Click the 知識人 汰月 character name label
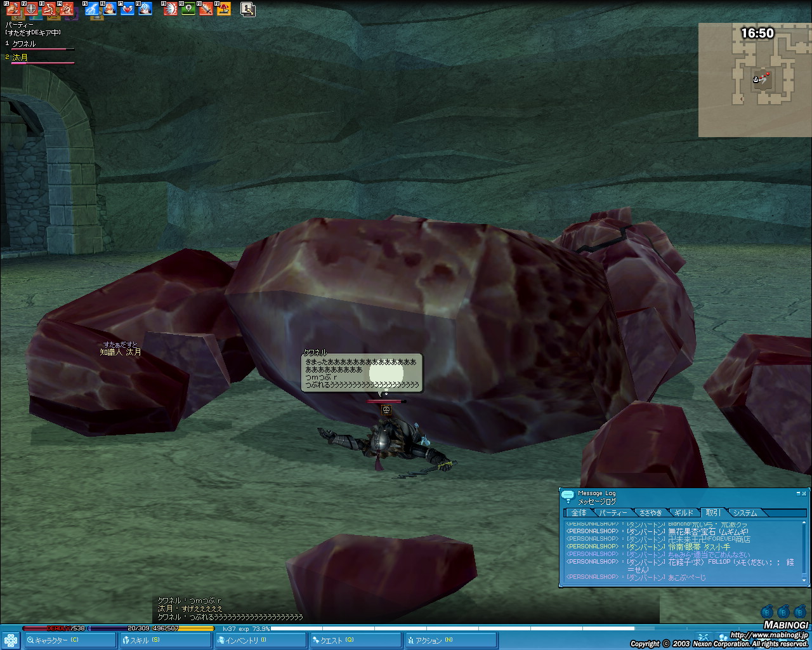The image size is (812, 650). [x=121, y=352]
